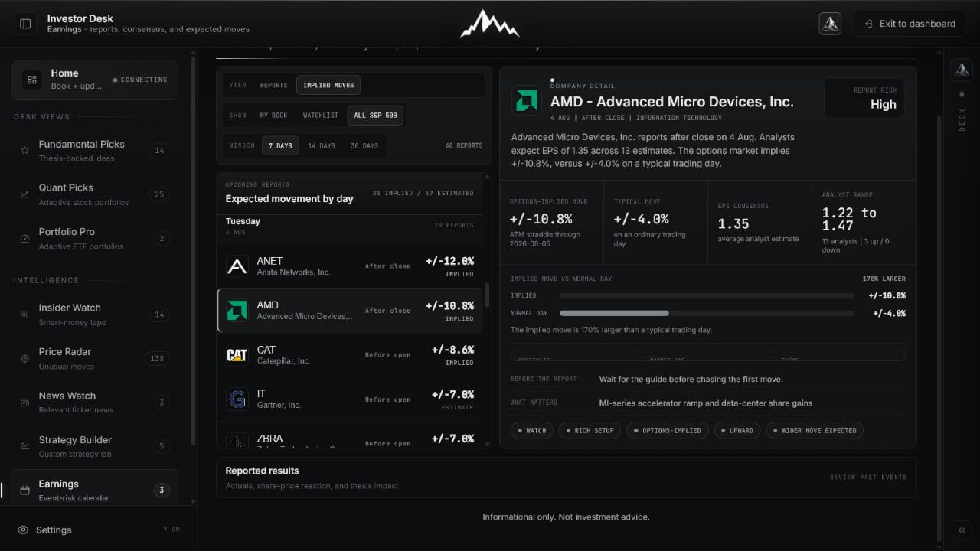Click the Normal Day progress bar
Viewport: 980px width, 551px height.
point(707,313)
